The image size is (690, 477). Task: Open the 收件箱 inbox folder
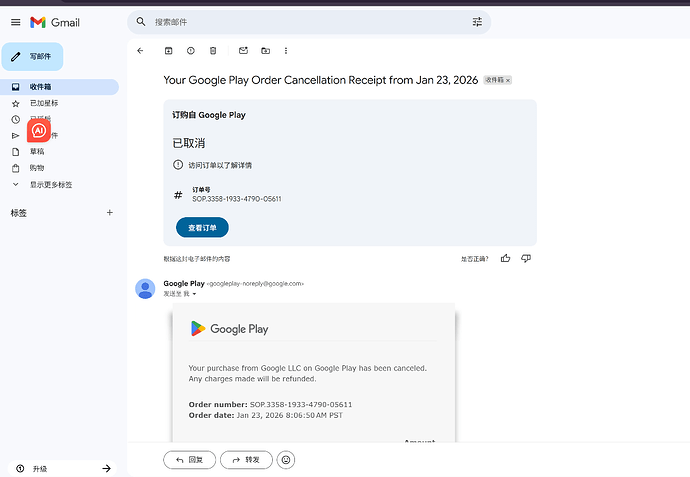59,87
